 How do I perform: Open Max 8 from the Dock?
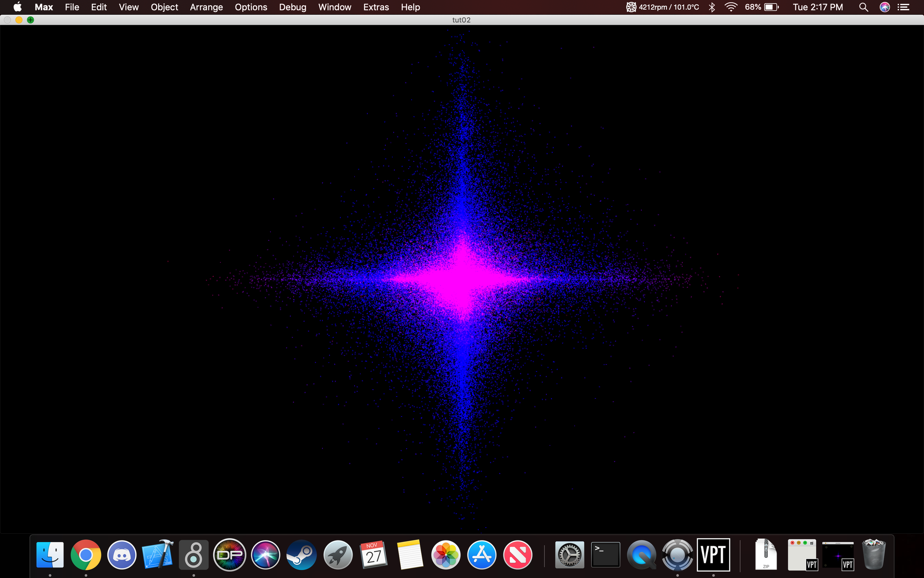point(193,555)
